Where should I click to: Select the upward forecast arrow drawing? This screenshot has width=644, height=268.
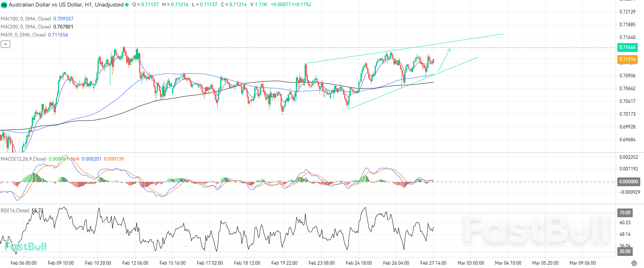click(444, 60)
